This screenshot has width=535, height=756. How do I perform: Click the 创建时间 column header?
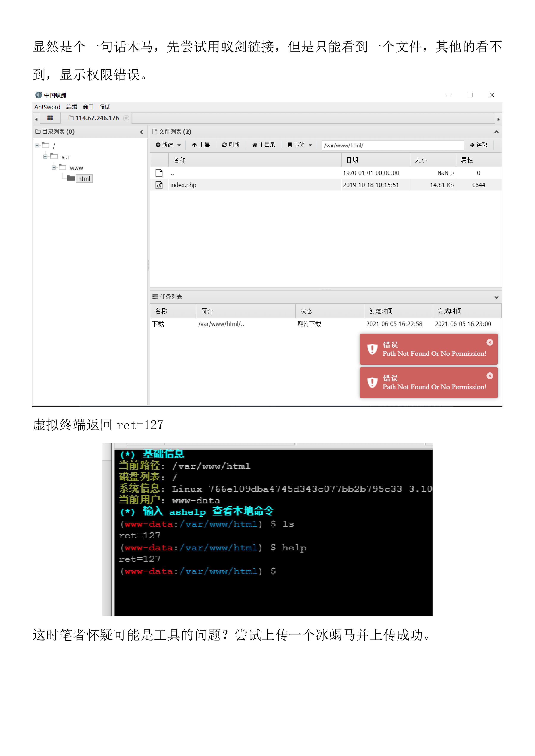pos(399,311)
